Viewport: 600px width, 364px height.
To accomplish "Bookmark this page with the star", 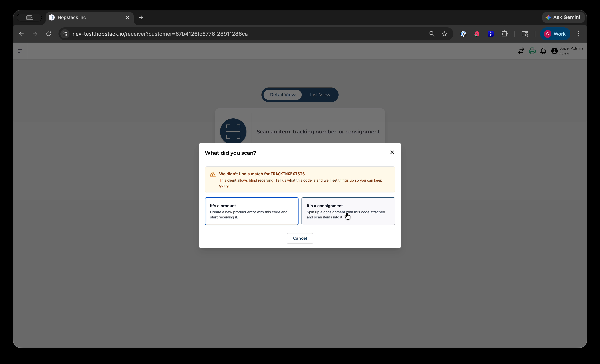I will pos(444,34).
